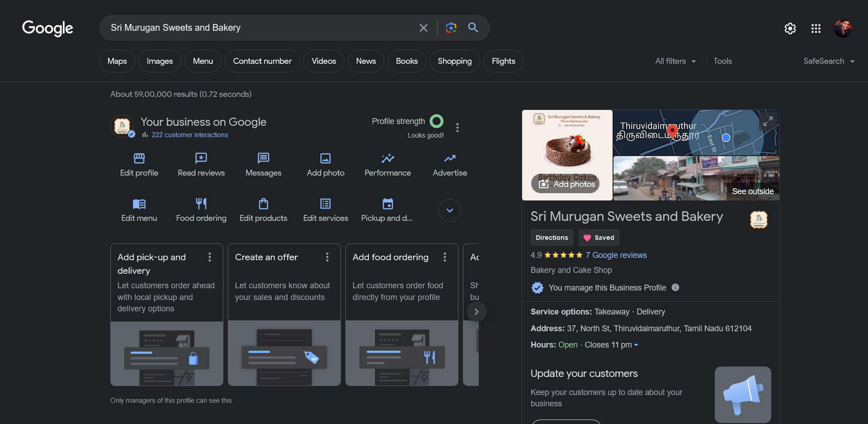Open the Edit profile storefront icon
This screenshot has width=868, height=424.
139,158
